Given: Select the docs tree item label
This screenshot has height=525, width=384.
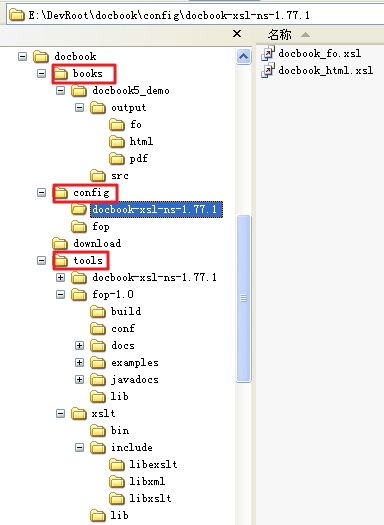Looking at the screenshot, I should [123, 346].
